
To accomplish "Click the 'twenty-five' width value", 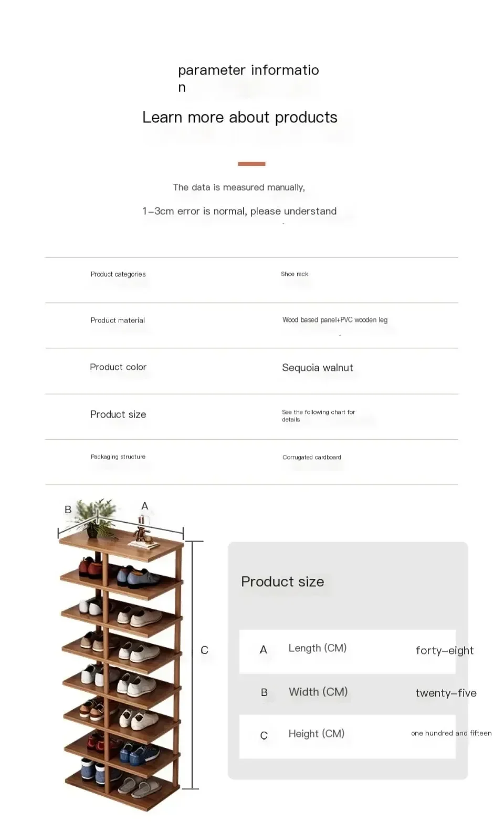I will (x=446, y=693).
